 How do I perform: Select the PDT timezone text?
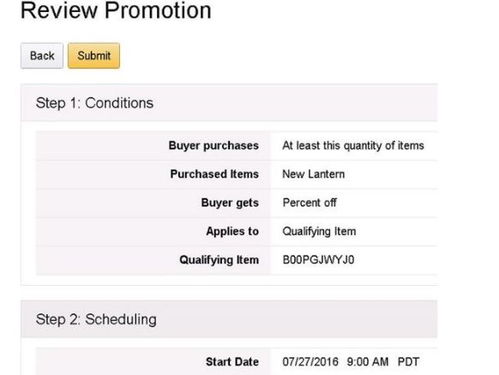coord(408,362)
